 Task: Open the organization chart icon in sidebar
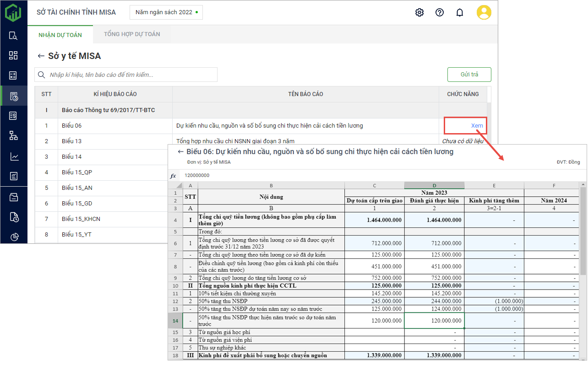pos(13,135)
